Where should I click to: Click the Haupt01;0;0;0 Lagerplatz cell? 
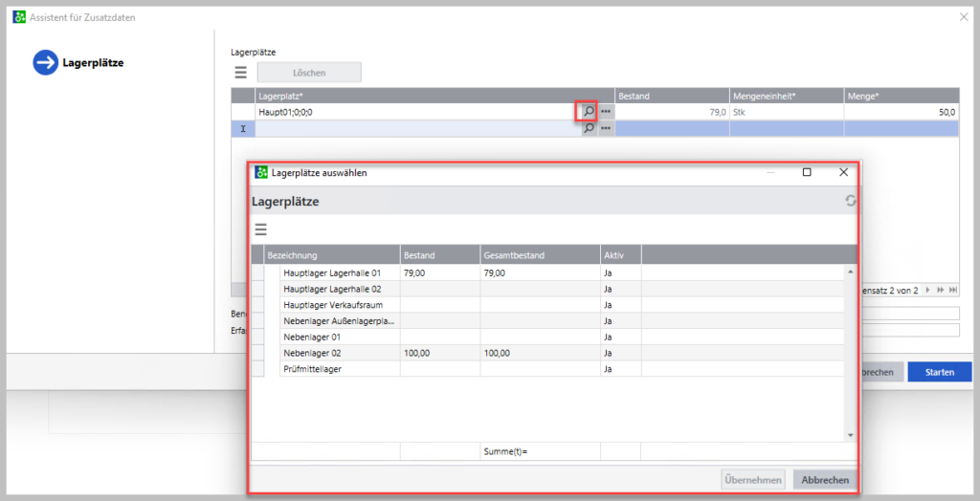coord(417,112)
